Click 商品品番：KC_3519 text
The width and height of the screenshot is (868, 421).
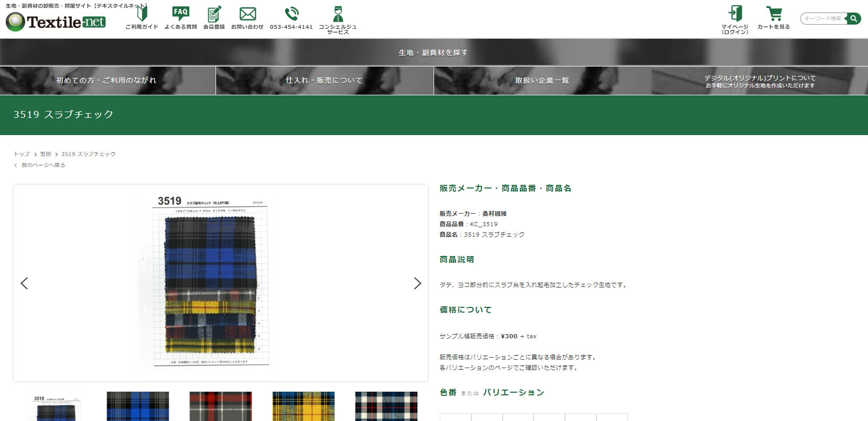[x=469, y=224]
